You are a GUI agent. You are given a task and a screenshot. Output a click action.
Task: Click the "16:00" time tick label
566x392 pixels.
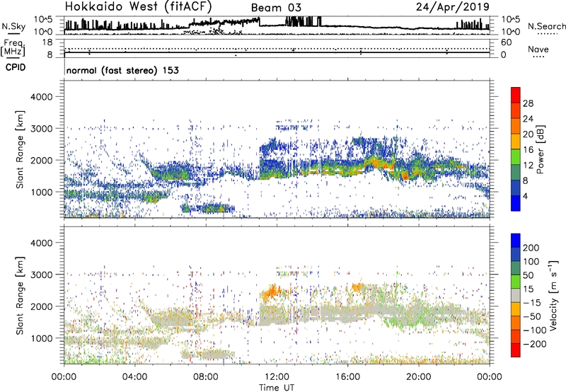point(347,377)
